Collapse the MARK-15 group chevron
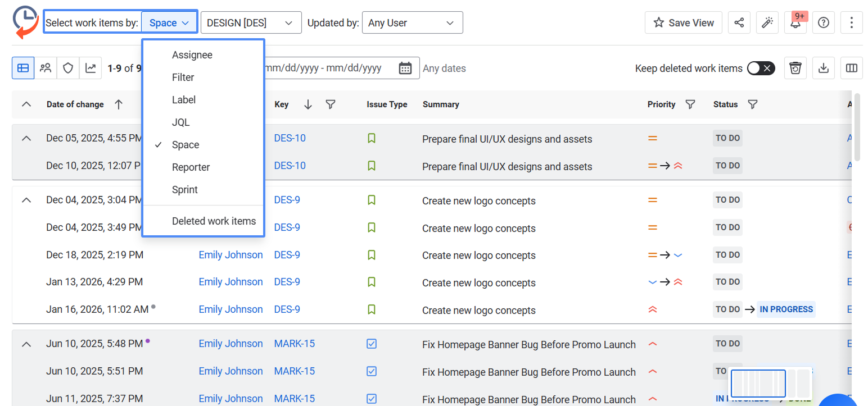 (26, 344)
